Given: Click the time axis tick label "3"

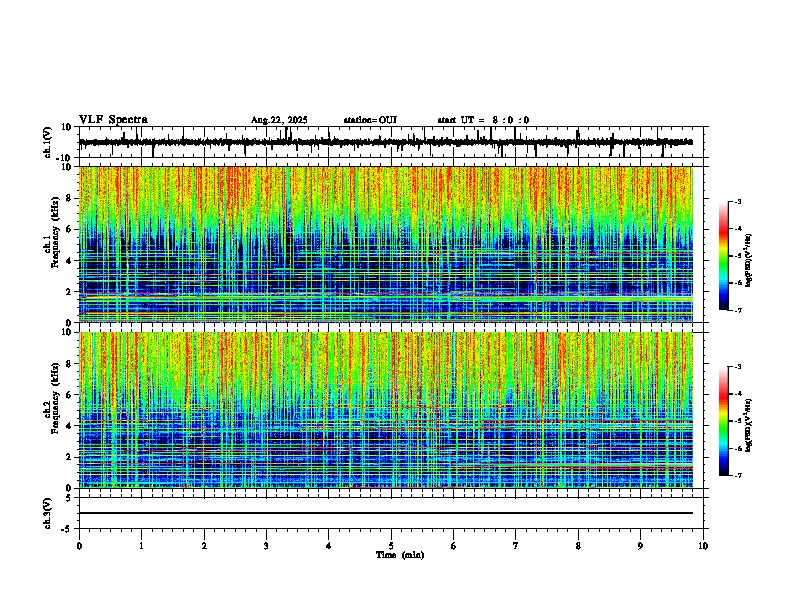Looking at the screenshot, I should [266, 546].
